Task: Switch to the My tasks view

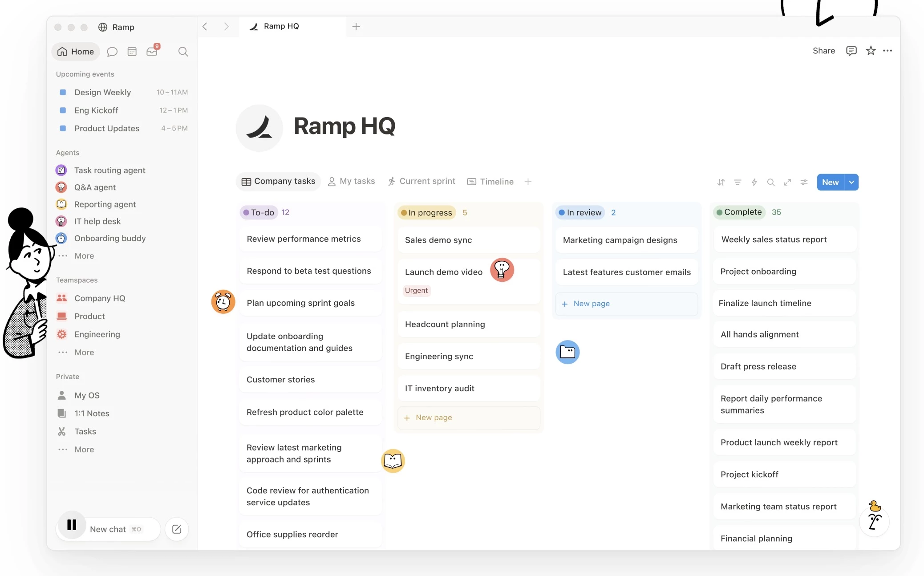Action: (x=351, y=181)
